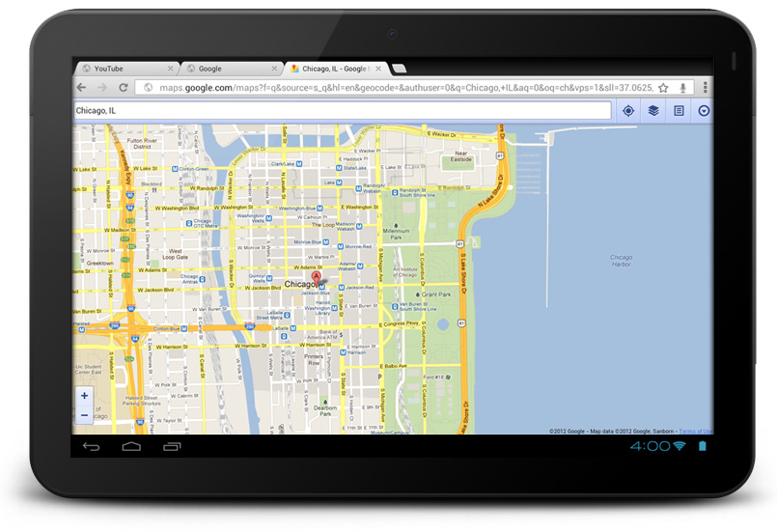This screenshot has height=532, width=777.
Task: Click the Grant Park label
Action: pos(436,294)
